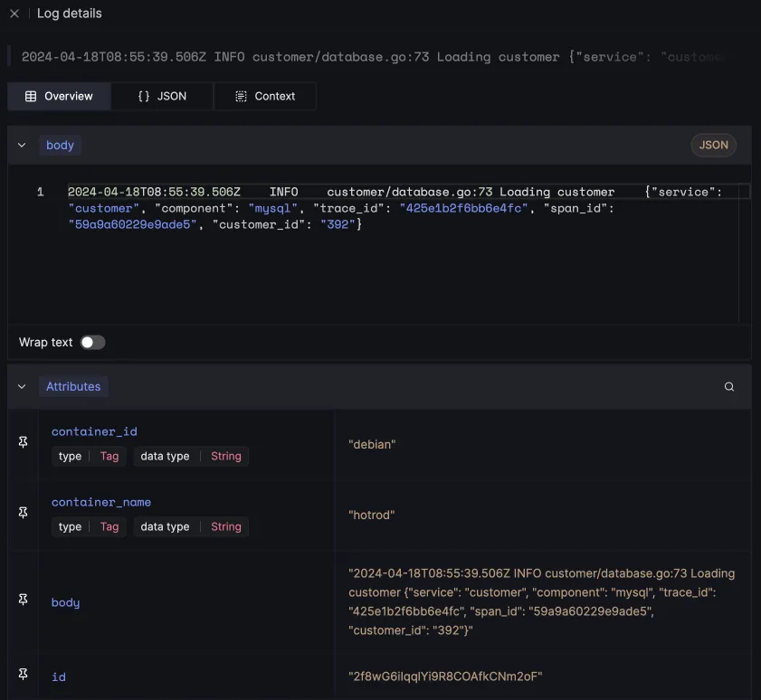Click the container_name attribute name
The image size is (761, 700).
click(101, 502)
